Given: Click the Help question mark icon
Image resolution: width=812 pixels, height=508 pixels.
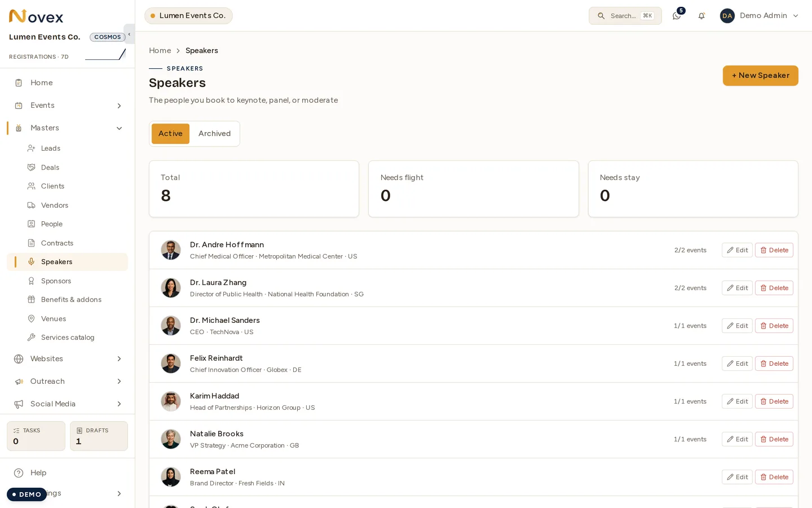Looking at the screenshot, I should click(x=19, y=473).
